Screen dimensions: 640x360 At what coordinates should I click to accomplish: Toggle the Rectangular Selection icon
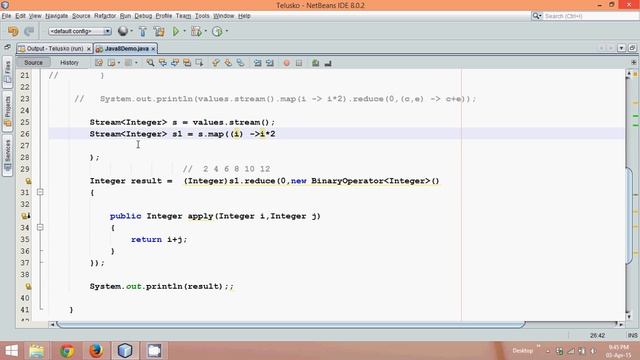[x=199, y=63]
